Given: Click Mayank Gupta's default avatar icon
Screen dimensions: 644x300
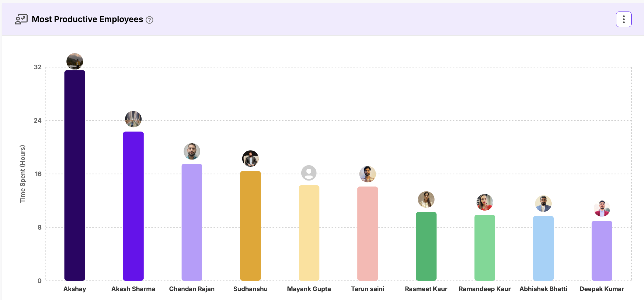Looking at the screenshot, I should 309,173.
